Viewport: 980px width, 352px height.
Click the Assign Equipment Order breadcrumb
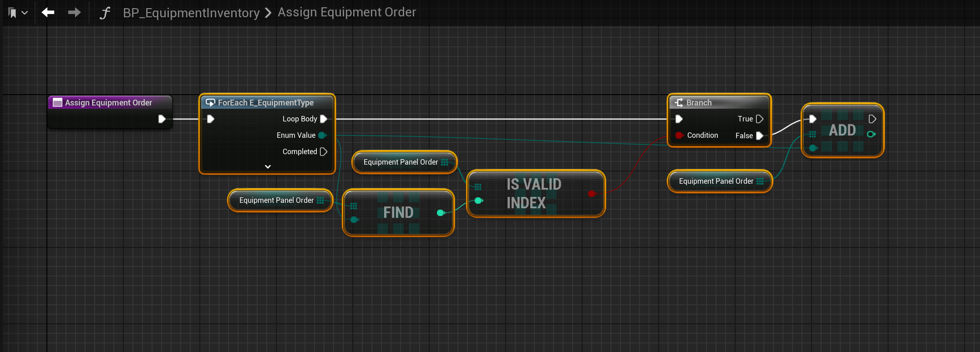[x=346, y=12]
